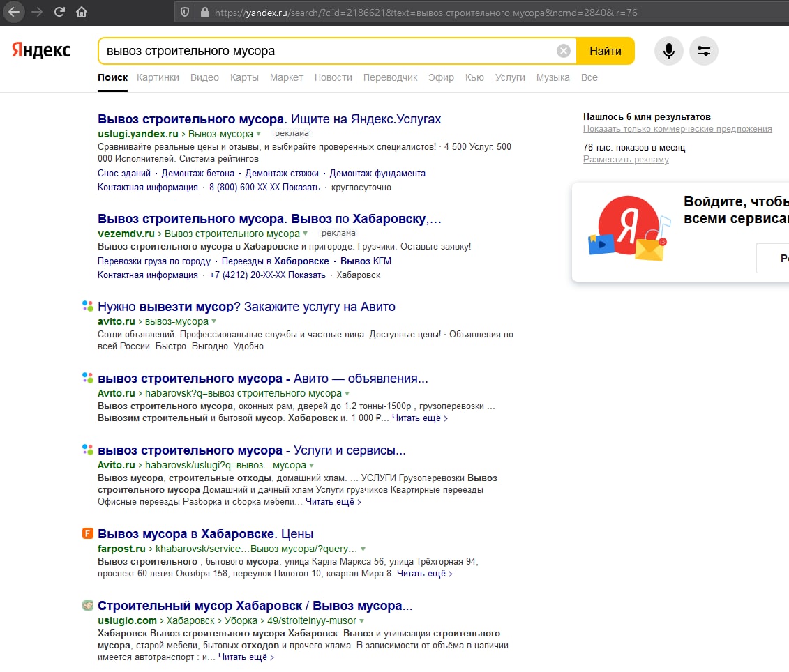Expand the dropdown arrow after avito.ru вывоз-мусора
This screenshot has width=789, height=672.
coord(214,321)
